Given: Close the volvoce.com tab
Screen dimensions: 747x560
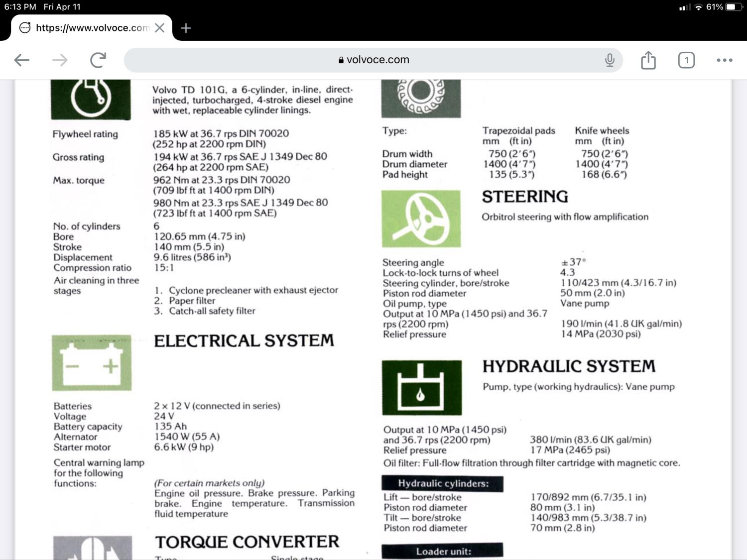Looking at the screenshot, I should pyautogui.click(x=159, y=28).
